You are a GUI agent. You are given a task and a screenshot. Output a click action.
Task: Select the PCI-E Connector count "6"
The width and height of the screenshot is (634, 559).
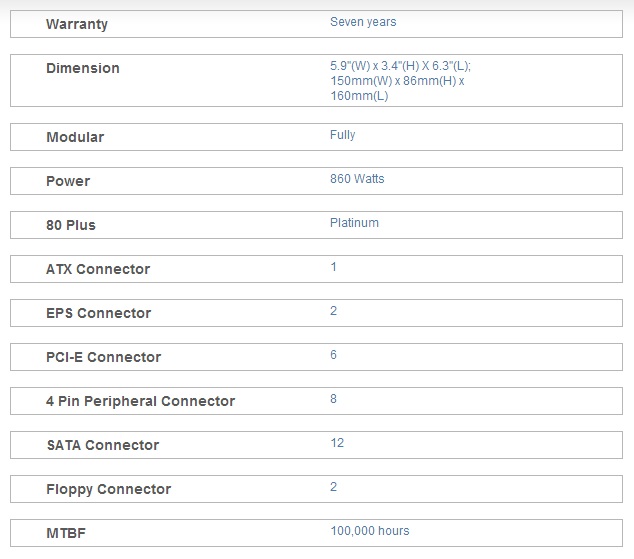(x=334, y=355)
